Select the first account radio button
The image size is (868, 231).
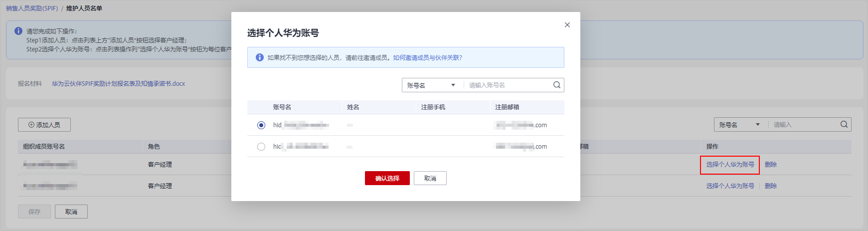coord(261,125)
